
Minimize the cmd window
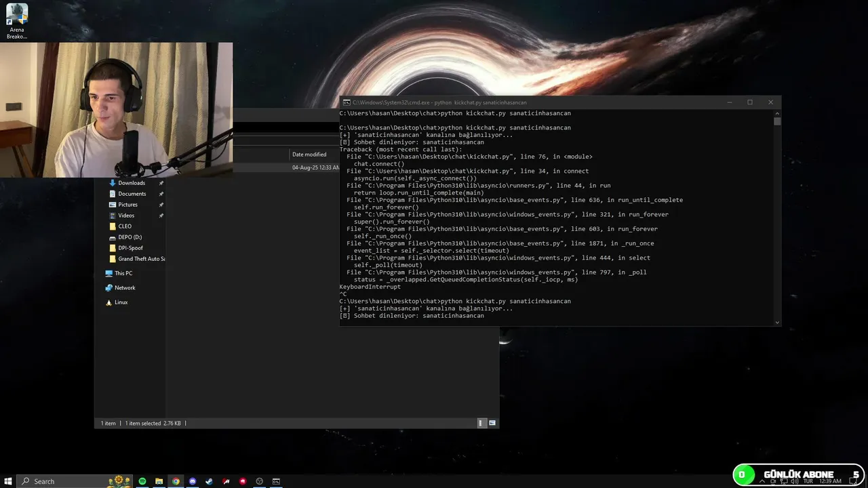pyautogui.click(x=730, y=102)
